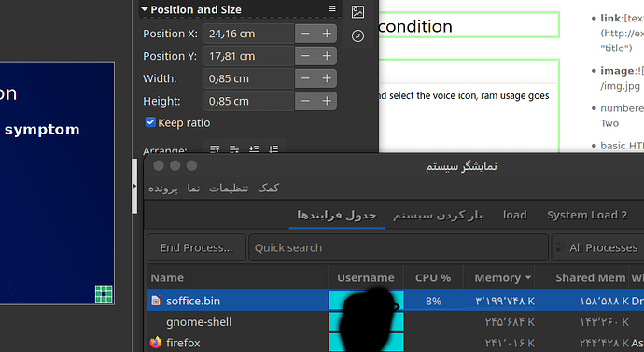Click the Firefox icon in process list
The width and height of the screenshot is (644, 352).
point(156,342)
